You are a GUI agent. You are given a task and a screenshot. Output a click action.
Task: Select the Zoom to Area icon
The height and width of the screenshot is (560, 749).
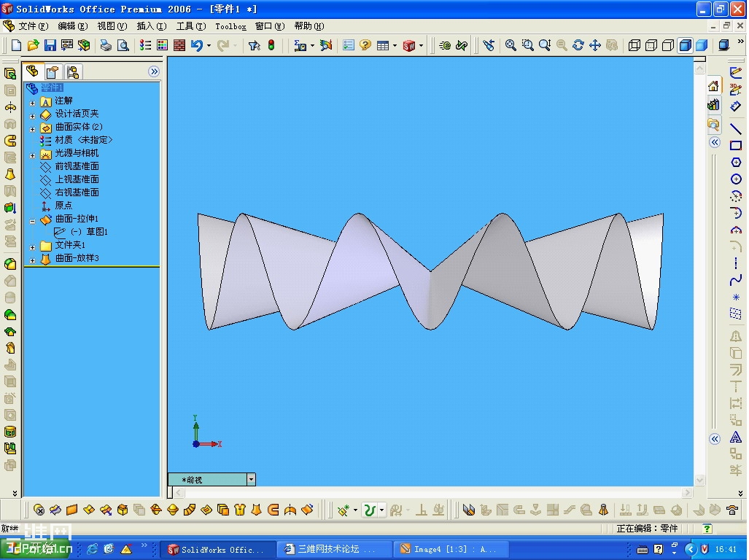pos(527,45)
